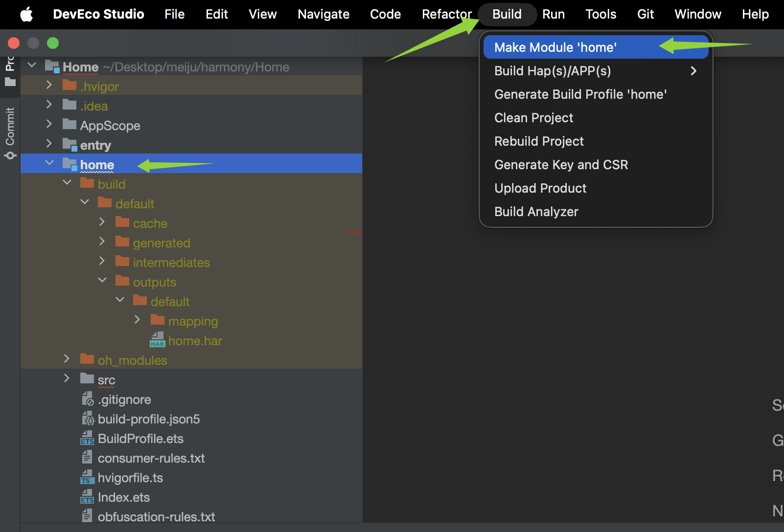The image size is (784, 532).
Task: Open Build Analyzer
Action: click(596, 212)
